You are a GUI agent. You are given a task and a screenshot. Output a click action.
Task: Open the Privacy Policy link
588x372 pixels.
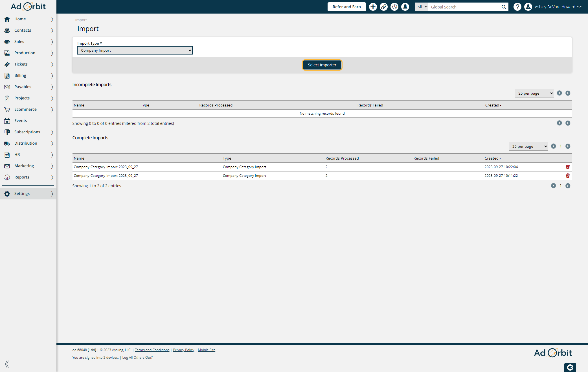click(183, 350)
